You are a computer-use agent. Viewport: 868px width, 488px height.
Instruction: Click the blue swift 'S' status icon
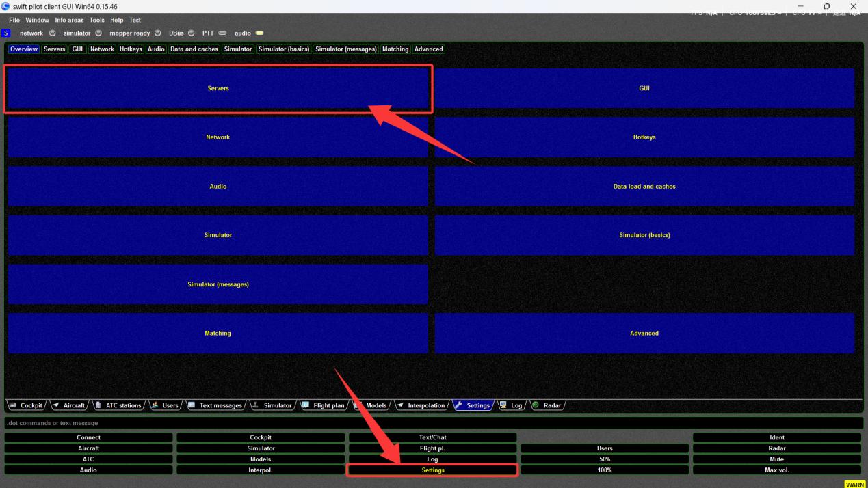click(x=6, y=33)
